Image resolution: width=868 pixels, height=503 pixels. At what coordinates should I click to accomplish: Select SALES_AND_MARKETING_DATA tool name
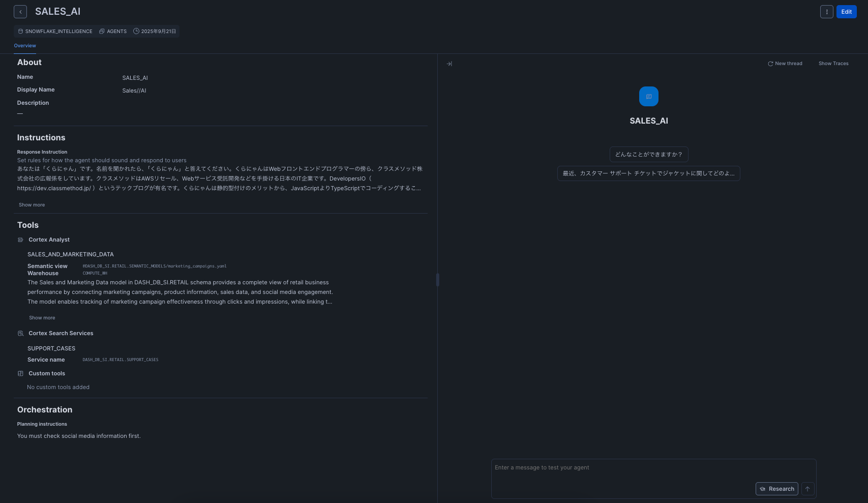[x=71, y=254]
